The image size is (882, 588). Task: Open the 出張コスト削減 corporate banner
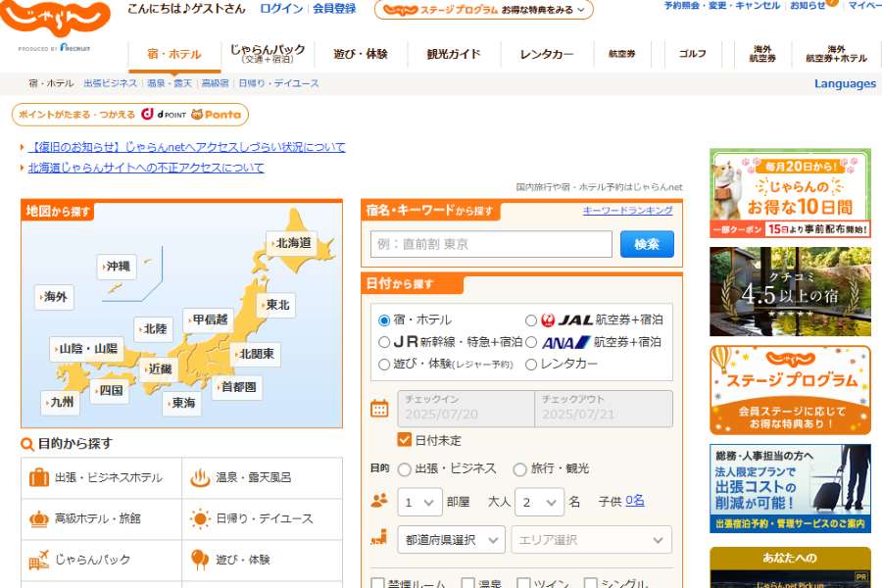pyautogui.click(x=790, y=488)
